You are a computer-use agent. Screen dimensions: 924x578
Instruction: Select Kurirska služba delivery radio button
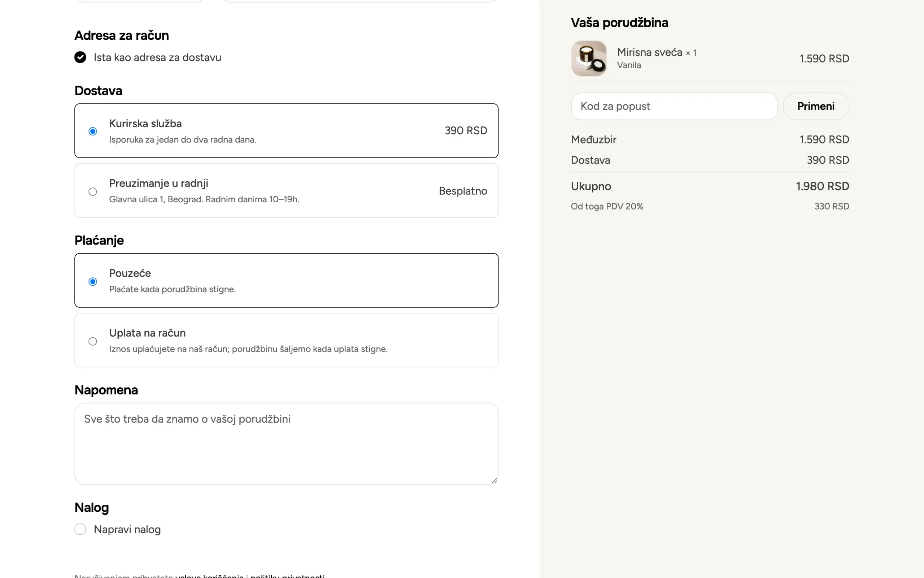point(93,131)
